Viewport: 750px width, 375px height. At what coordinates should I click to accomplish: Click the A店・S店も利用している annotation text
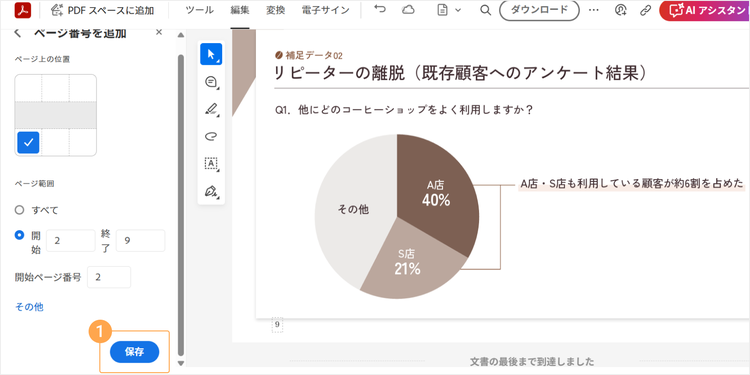(x=632, y=184)
